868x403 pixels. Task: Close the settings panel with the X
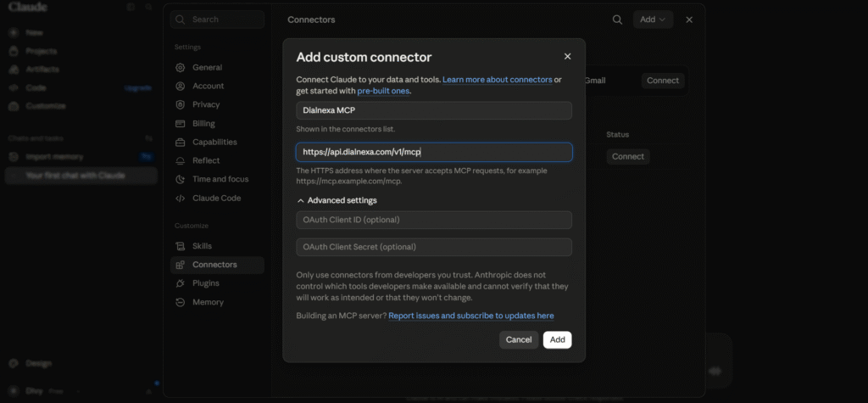click(689, 20)
